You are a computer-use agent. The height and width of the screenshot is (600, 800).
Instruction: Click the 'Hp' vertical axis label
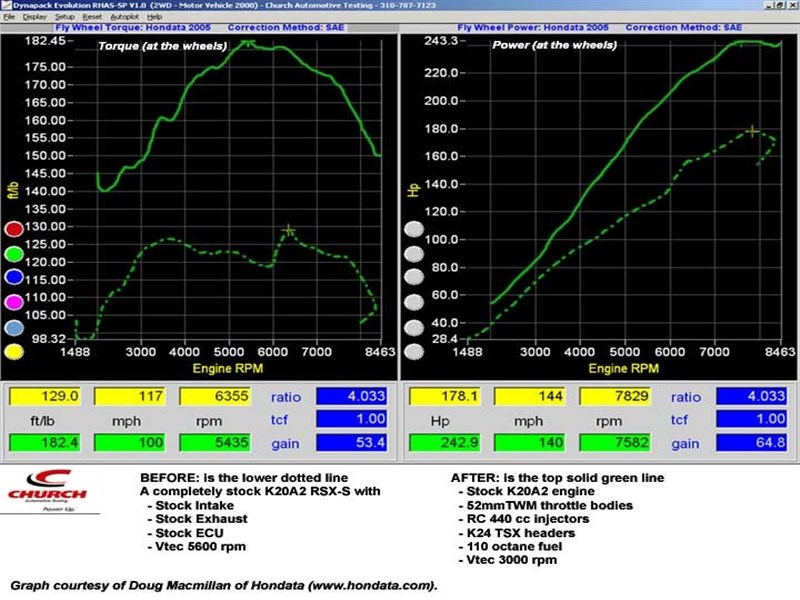413,190
